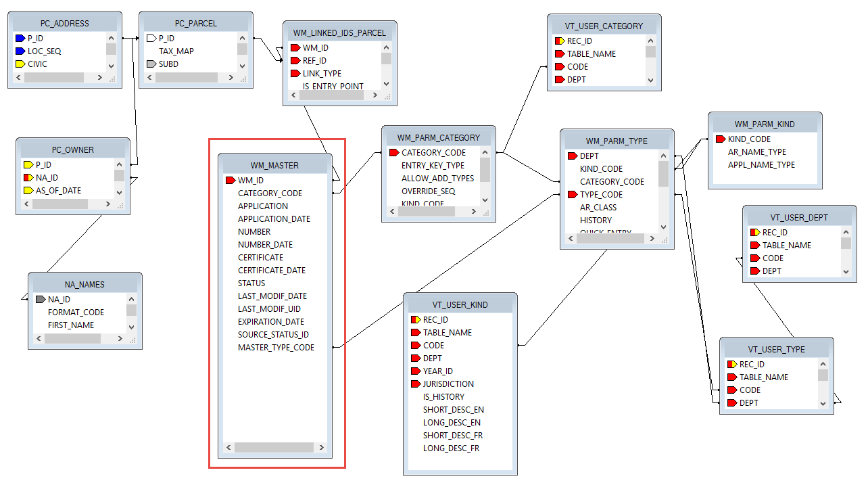
Task: Click the left scroll arrow in the NA_NAMES table
Action: (x=38, y=338)
